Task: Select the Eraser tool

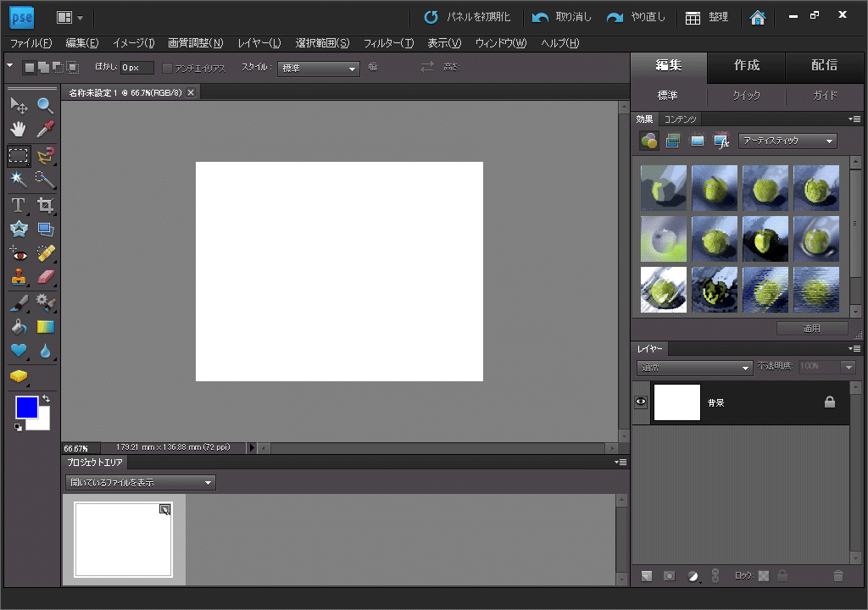Action: (44, 278)
